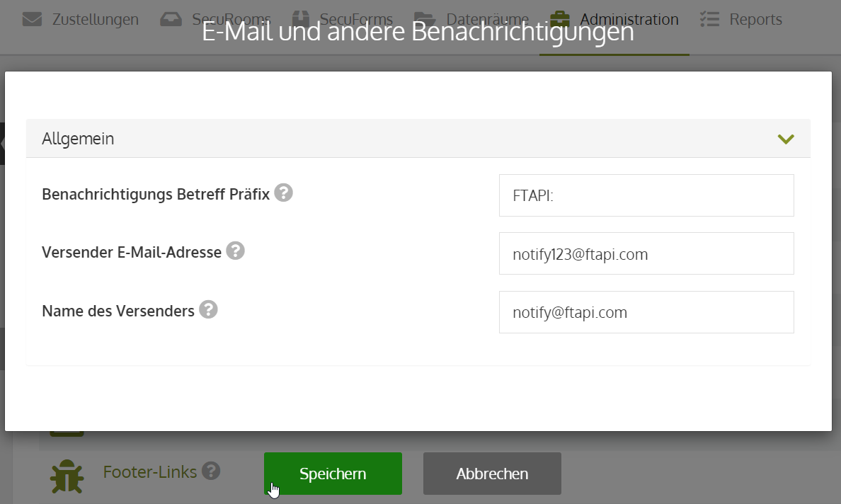Viewport: 841px width, 504px height.
Task: Open the Footer-Links setting
Action: 149,472
